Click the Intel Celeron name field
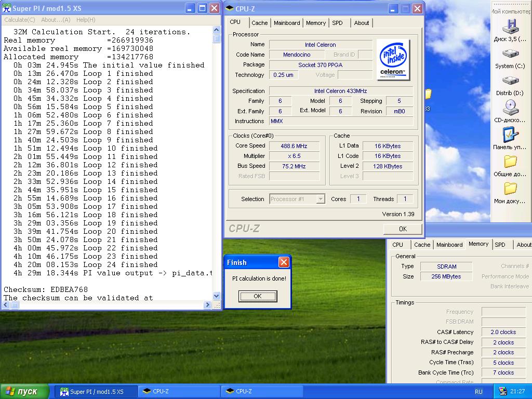 [320, 45]
